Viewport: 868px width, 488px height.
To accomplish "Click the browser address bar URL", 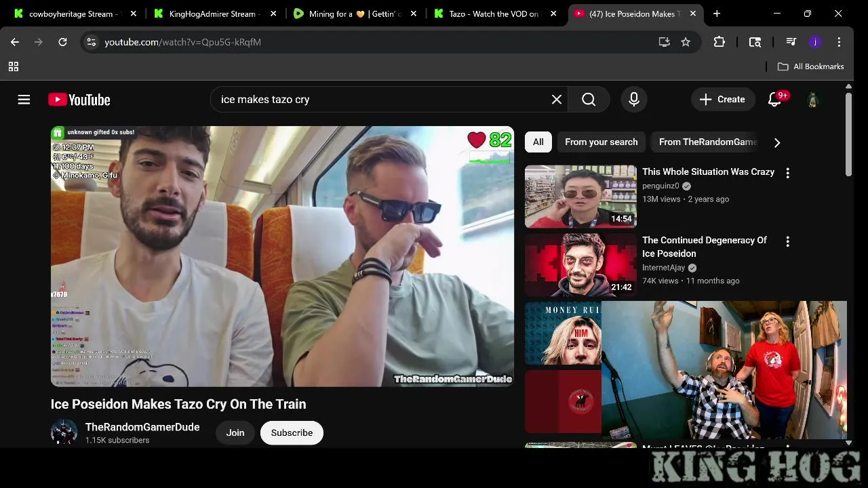I will 183,42.
